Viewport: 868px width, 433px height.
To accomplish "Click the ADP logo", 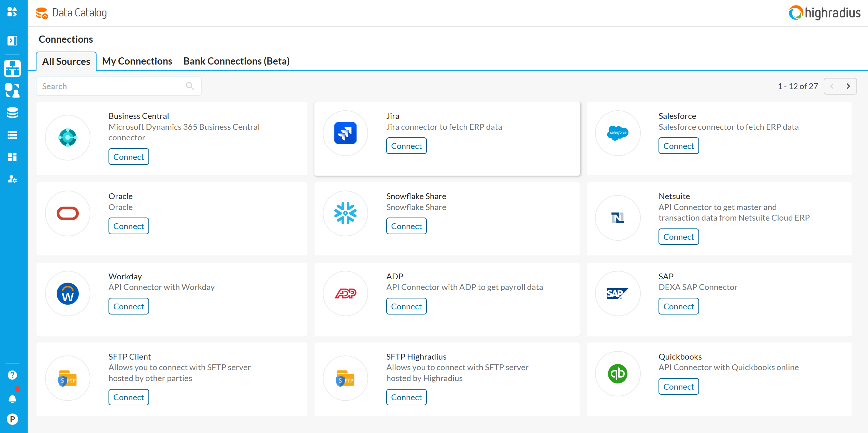I will click(x=345, y=294).
